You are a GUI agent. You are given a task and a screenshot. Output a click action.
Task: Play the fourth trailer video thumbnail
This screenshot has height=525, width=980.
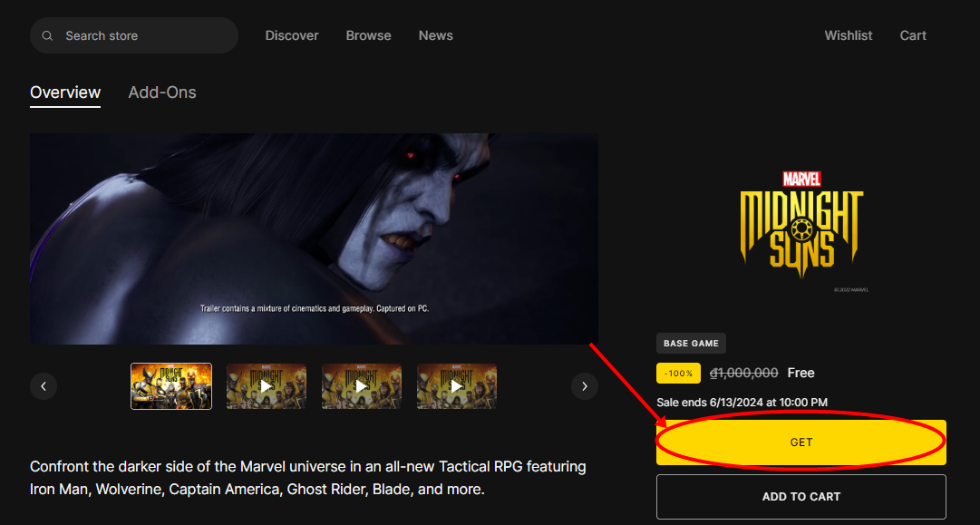456,385
